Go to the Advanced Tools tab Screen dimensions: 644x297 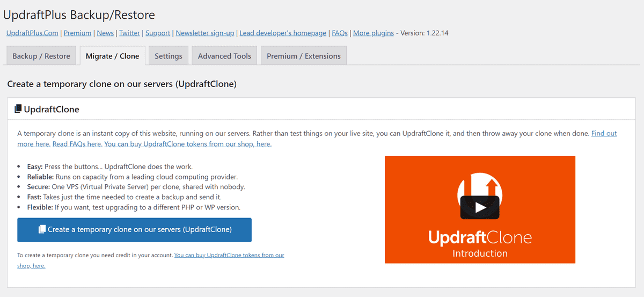[224, 56]
